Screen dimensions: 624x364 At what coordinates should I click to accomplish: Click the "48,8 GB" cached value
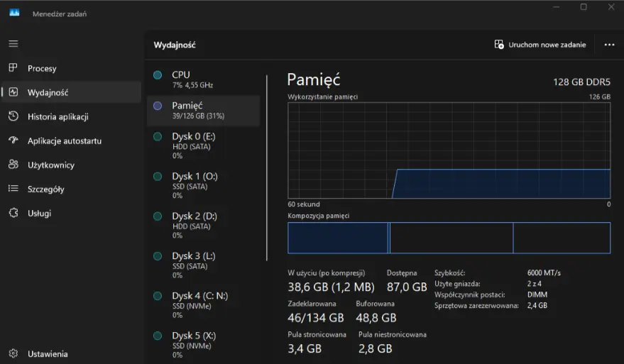(376, 318)
